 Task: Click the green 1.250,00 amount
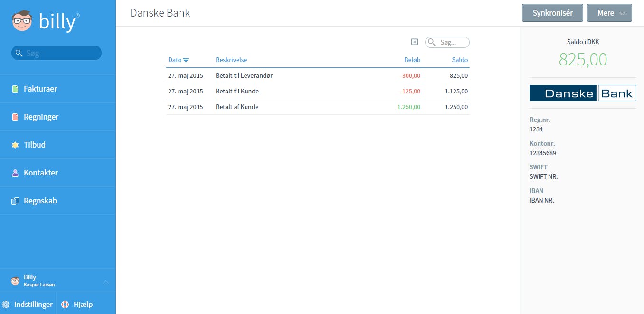[x=409, y=107]
